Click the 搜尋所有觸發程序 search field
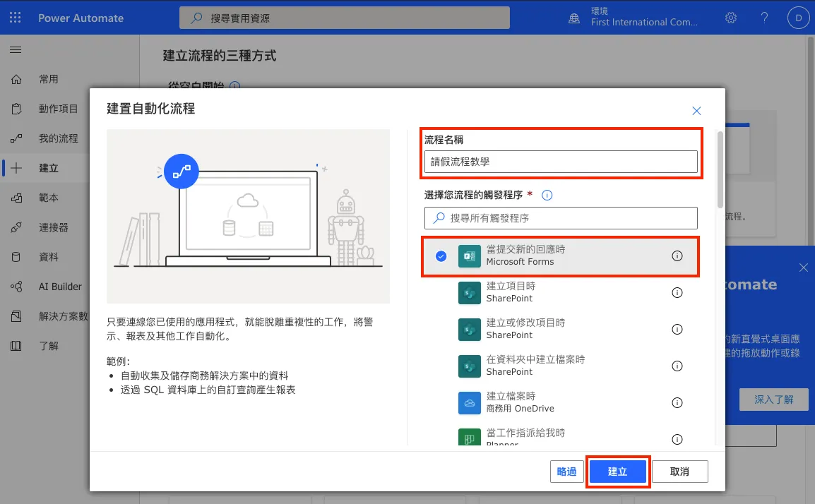 tap(561, 218)
